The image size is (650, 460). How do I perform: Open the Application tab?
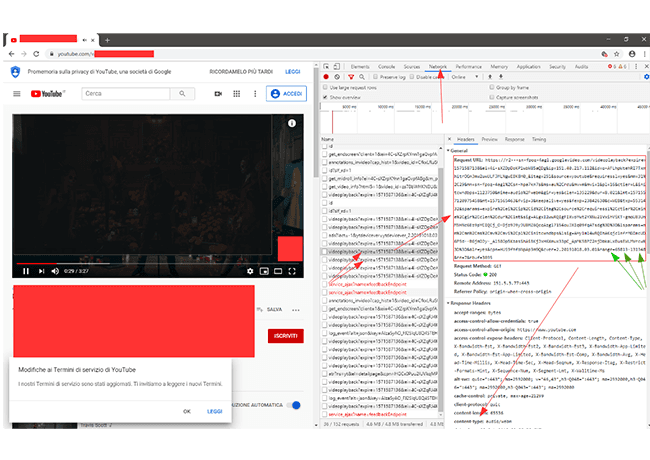529,66
